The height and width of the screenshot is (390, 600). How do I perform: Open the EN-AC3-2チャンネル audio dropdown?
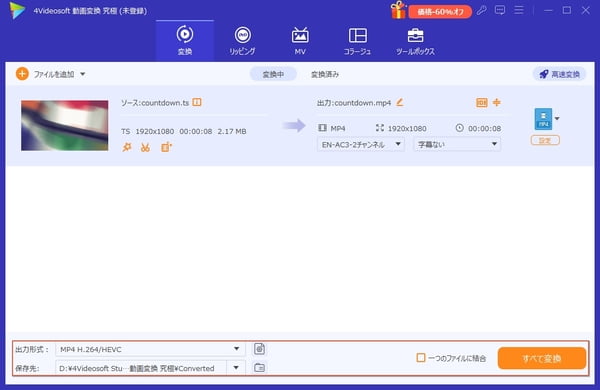coord(360,144)
